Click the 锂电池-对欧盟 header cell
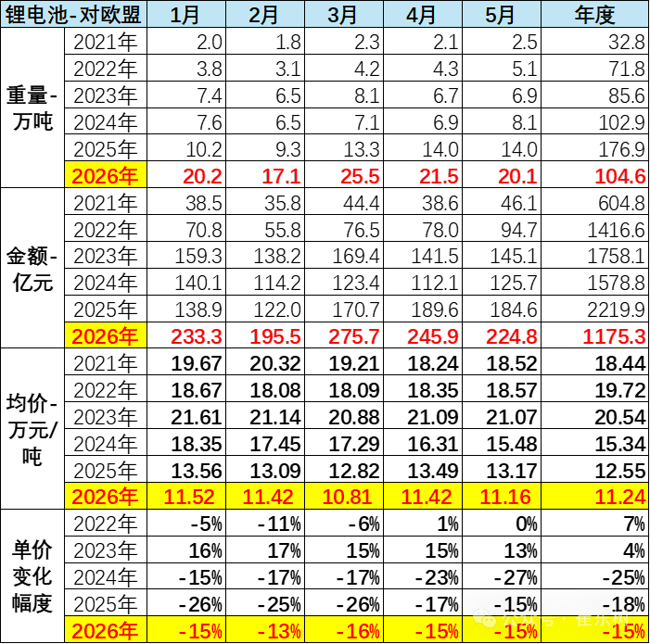The width and height of the screenshot is (650, 644). (74, 15)
